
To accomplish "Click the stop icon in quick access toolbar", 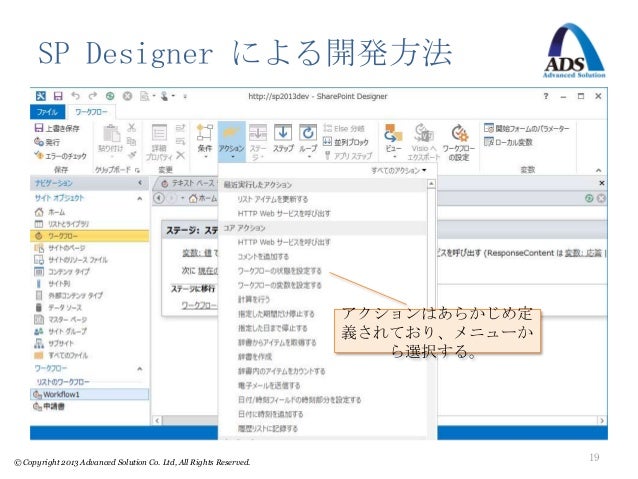I will coord(127,96).
